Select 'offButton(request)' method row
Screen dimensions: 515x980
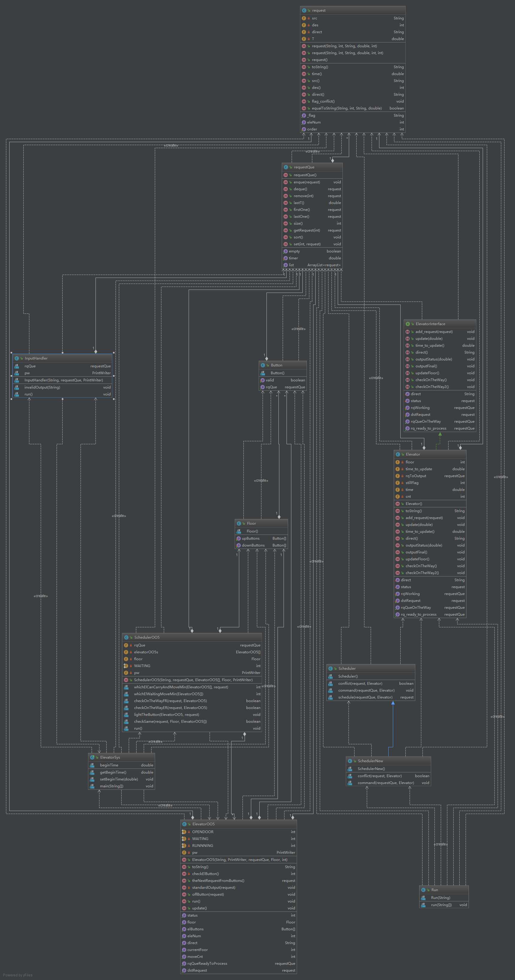coord(238,894)
